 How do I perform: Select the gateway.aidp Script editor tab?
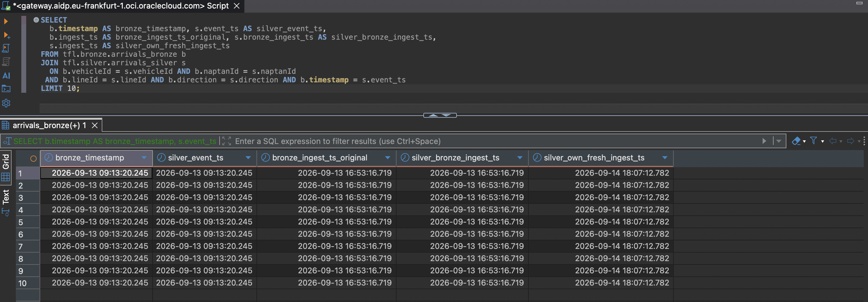[x=121, y=6]
